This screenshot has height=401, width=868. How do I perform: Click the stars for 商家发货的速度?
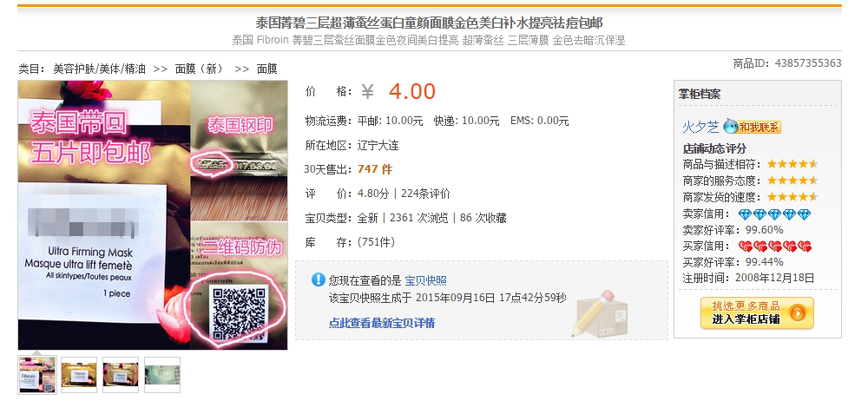(x=792, y=197)
